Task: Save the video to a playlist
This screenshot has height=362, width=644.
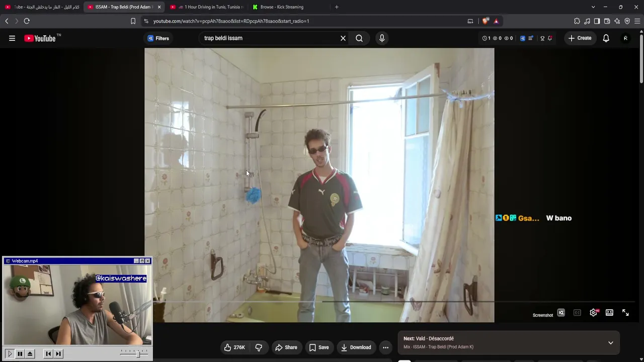Action: coord(319,347)
